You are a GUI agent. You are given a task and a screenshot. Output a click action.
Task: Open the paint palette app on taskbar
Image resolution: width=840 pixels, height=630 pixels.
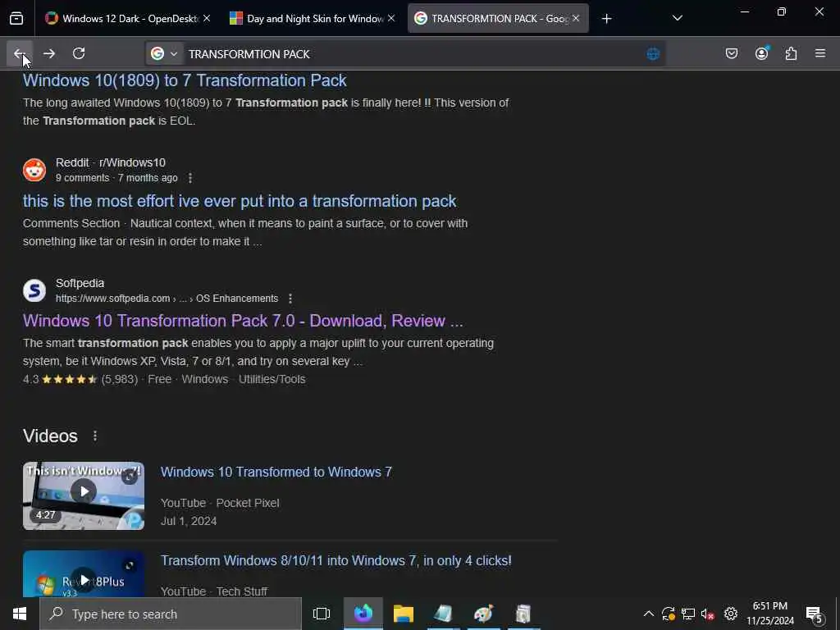click(483, 614)
